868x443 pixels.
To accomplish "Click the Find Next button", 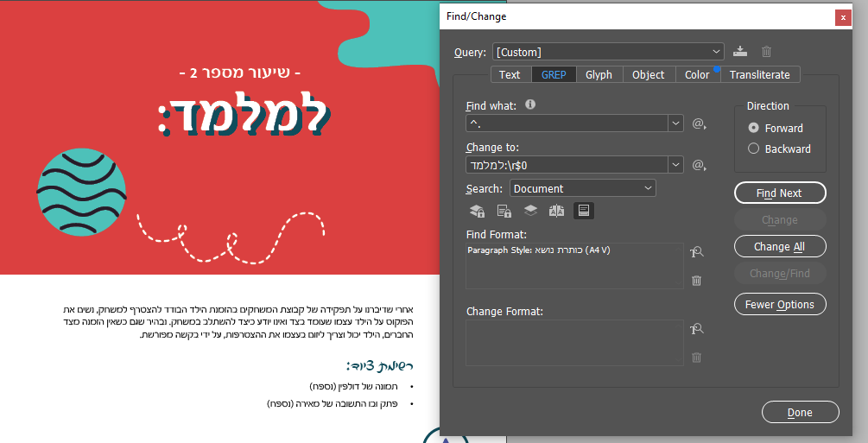I will point(779,193).
